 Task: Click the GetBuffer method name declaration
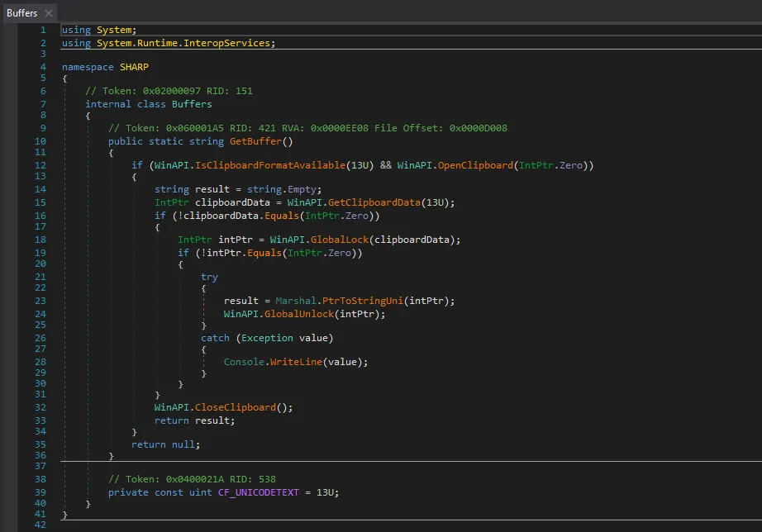click(x=255, y=141)
